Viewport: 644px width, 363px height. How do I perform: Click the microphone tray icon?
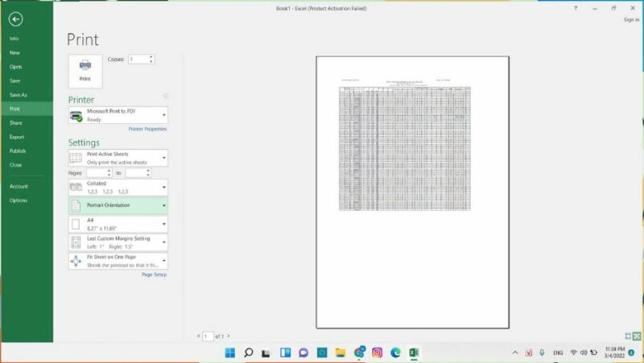tap(542, 353)
